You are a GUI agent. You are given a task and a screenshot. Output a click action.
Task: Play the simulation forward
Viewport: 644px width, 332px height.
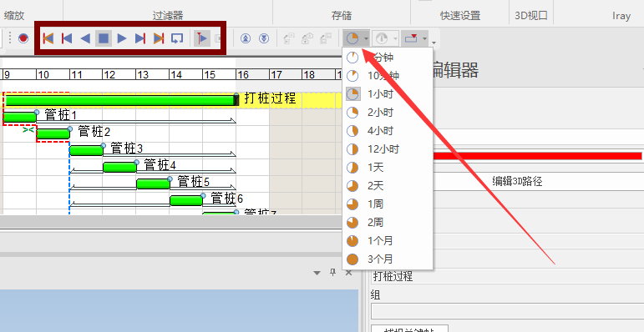pyautogui.click(x=122, y=38)
